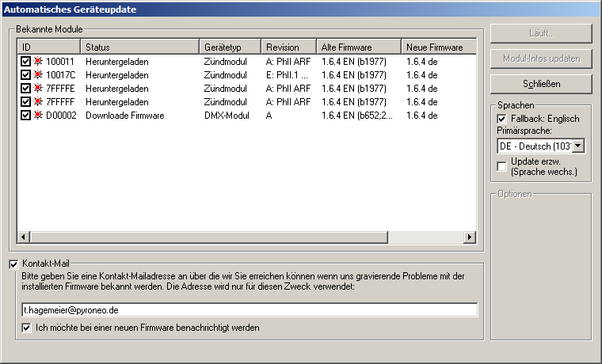Viewport: 602px width, 364px height.
Task: Click the right arrow of horizontal scrollbar
Action: (470, 237)
